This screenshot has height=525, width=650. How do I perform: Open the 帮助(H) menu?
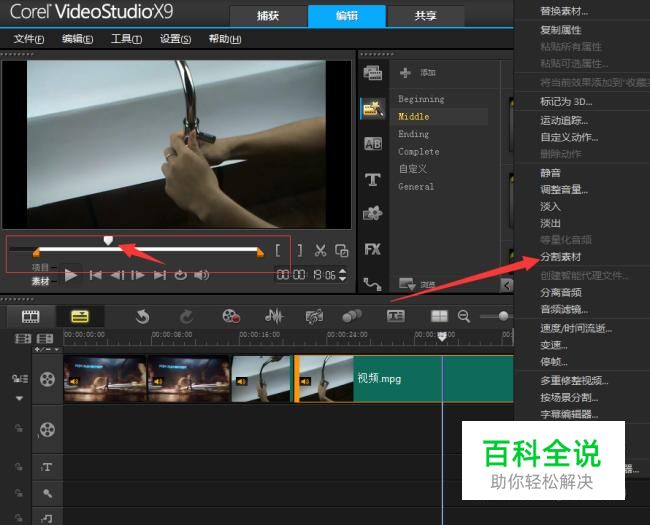tap(225, 39)
